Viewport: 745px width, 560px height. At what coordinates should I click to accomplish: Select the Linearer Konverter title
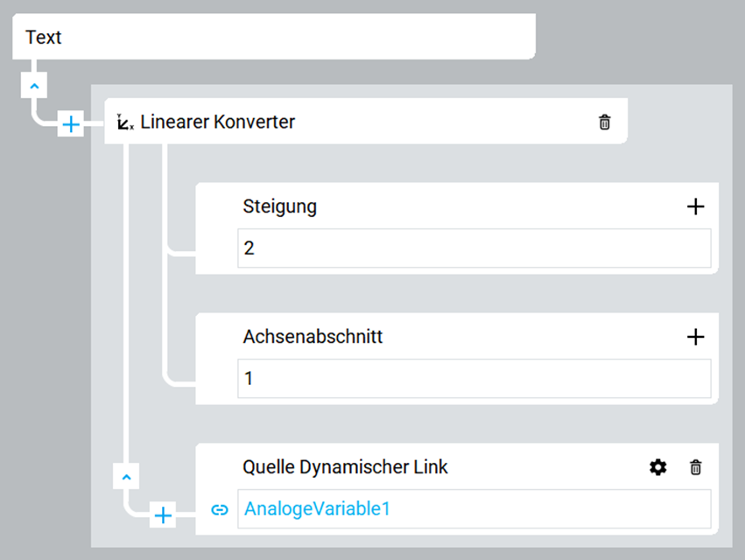[218, 122]
